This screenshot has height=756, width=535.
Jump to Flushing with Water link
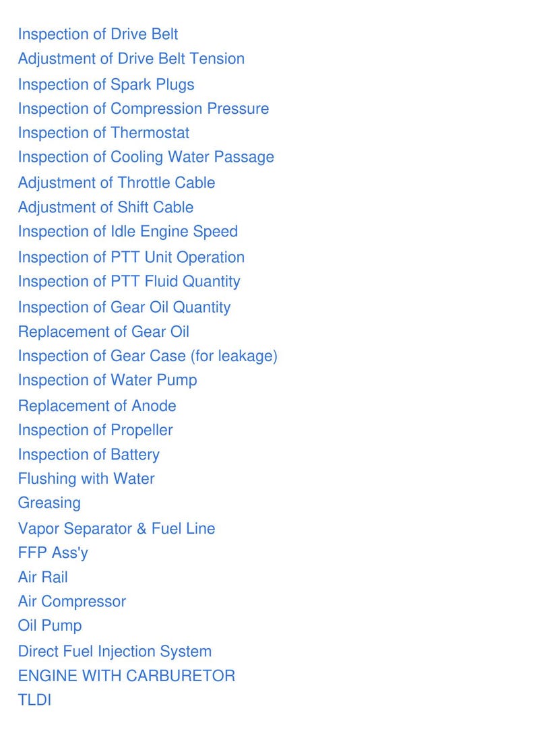(x=86, y=479)
